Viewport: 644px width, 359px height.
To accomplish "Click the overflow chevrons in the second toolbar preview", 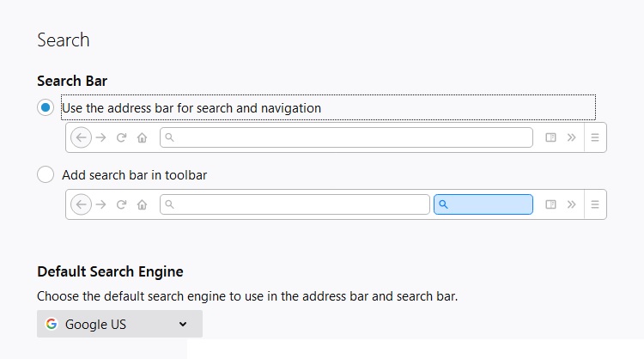I will [x=572, y=204].
